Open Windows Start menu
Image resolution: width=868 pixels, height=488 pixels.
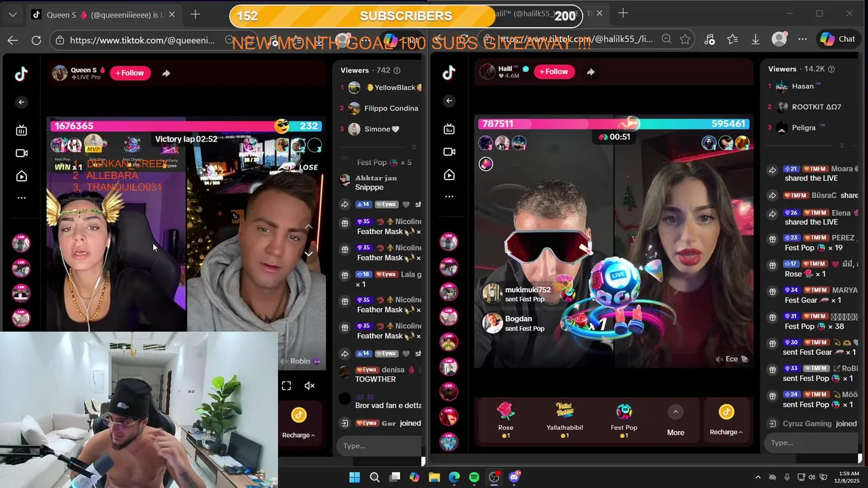[355, 477]
